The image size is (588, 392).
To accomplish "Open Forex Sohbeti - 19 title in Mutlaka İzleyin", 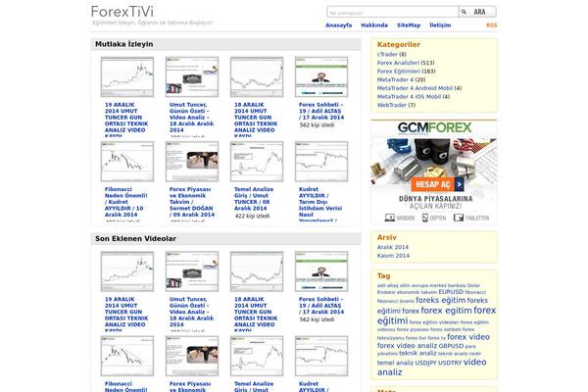I will coord(321,111).
